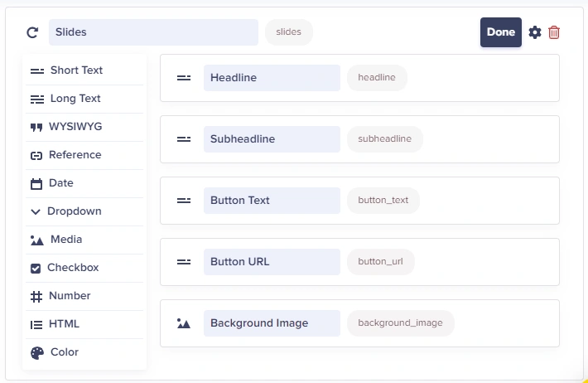588x383 pixels.
Task: Click the HTML list icon
Action: click(36, 324)
